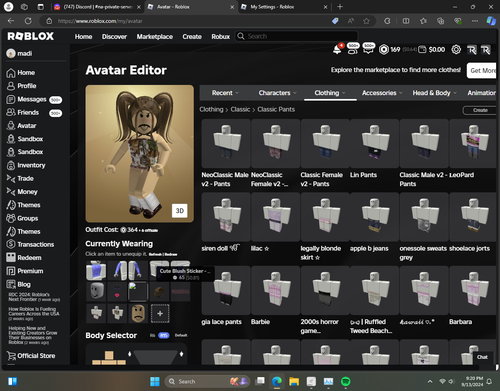Open File Explorer from taskbar
The width and height of the screenshot is (500, 391).
point(294,381)
